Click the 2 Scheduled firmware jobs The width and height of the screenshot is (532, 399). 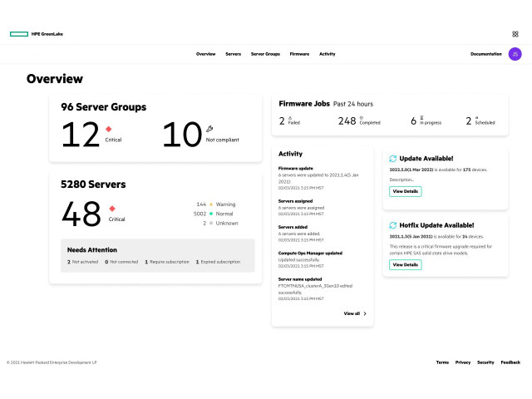click(480, 121)
